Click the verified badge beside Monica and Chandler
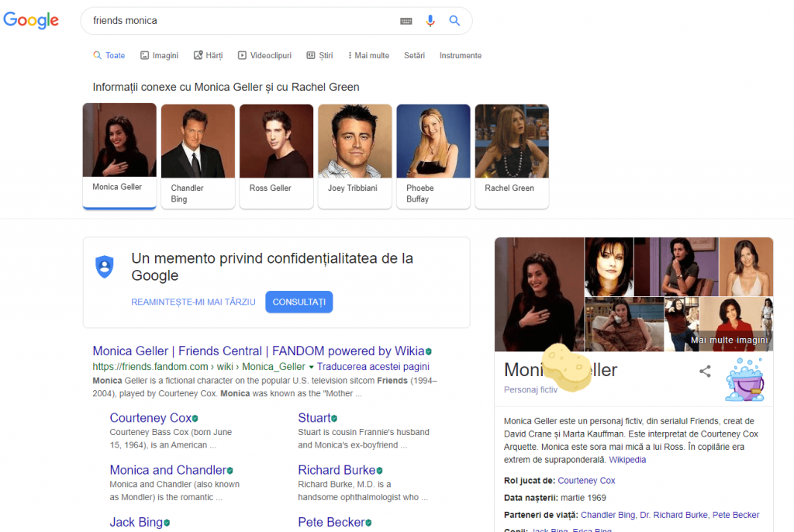 (230, 471)
